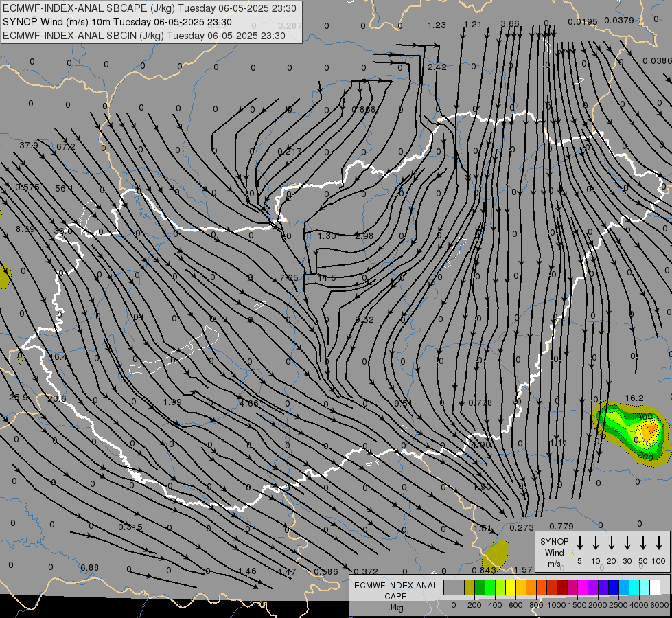Click the 20 m/s wind arrow in the SYNOP legend
The height and width of the screenshot is (618, 672).
(x=612, y=543)
